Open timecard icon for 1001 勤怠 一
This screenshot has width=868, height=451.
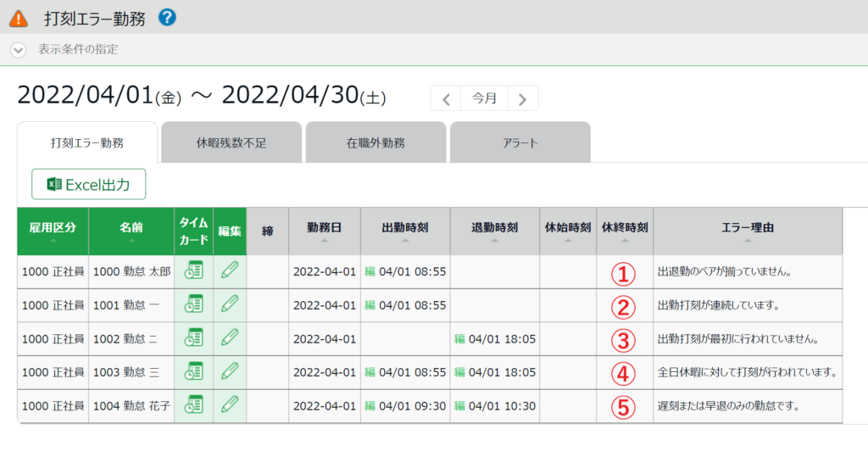tap(194, 305)
